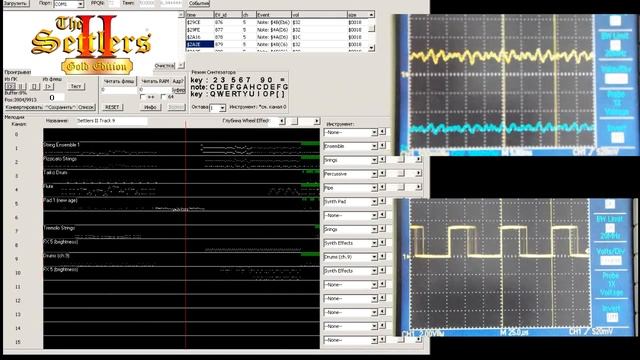The width and height of the screenshot is (640, 360).
Task: Click left arrow beside channel 15 None dropdown
Action: [x=382, y=340]
